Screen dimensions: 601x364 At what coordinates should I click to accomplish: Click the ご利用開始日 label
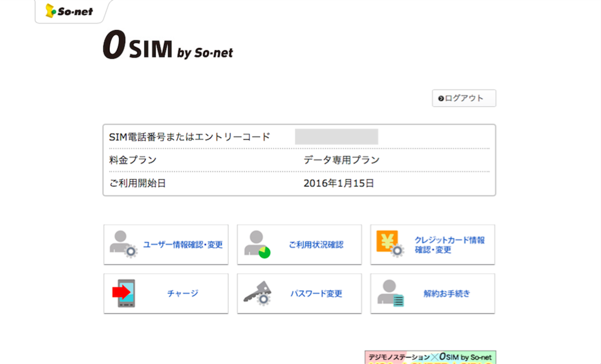click(x=137, y=183)
